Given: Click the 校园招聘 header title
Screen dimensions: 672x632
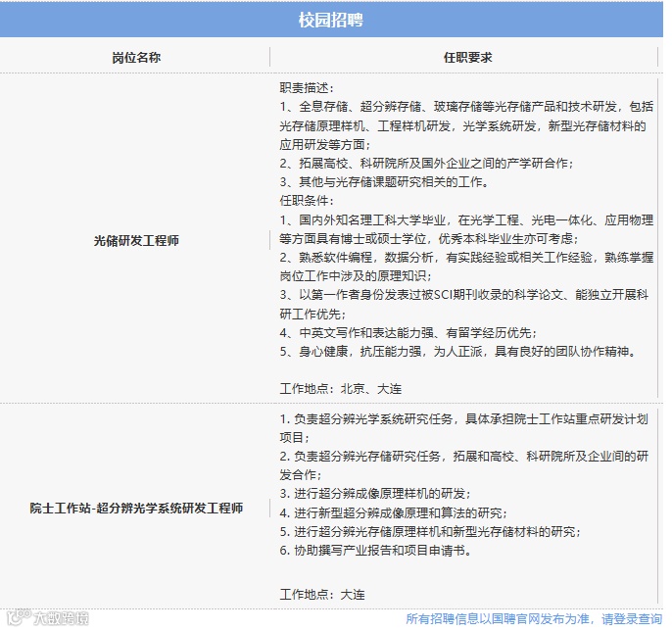Looking at the screenshot, I should 331,20.
